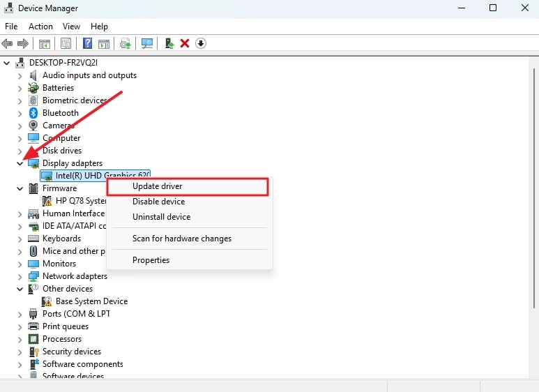Collapse the DESKTOP-FR2VQ2I root node
539x392 pixels.
pos(6,63)
